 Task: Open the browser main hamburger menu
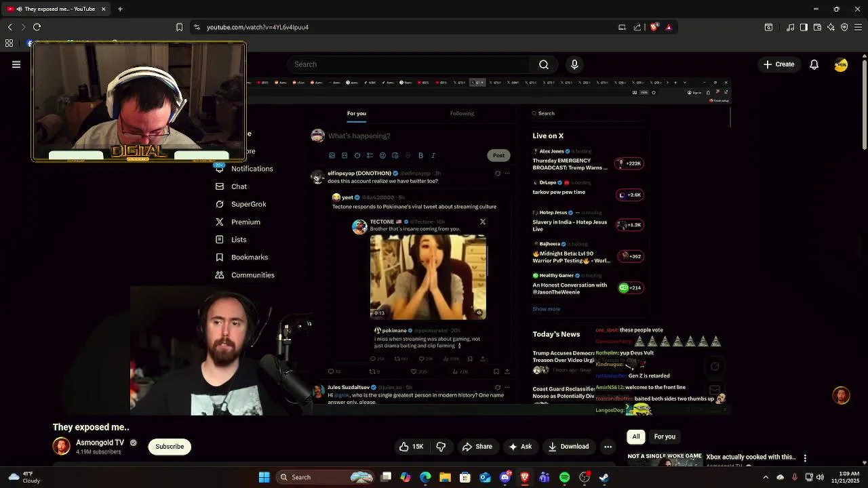click(858, 27)
